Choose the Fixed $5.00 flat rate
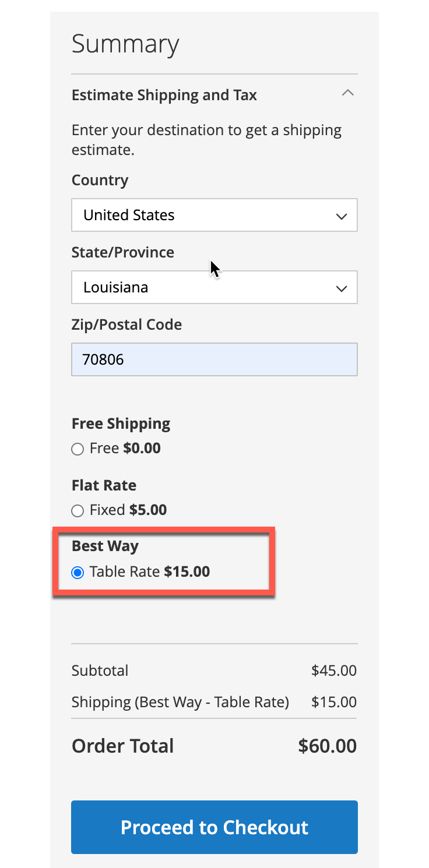This screenshot has width=429, height=868. [77, 510]
